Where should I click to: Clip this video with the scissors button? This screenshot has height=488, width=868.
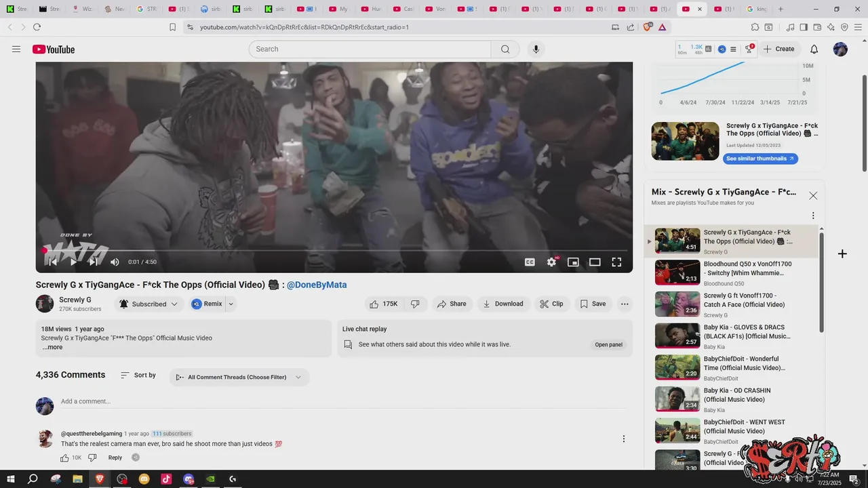click(x=551, y=304)
